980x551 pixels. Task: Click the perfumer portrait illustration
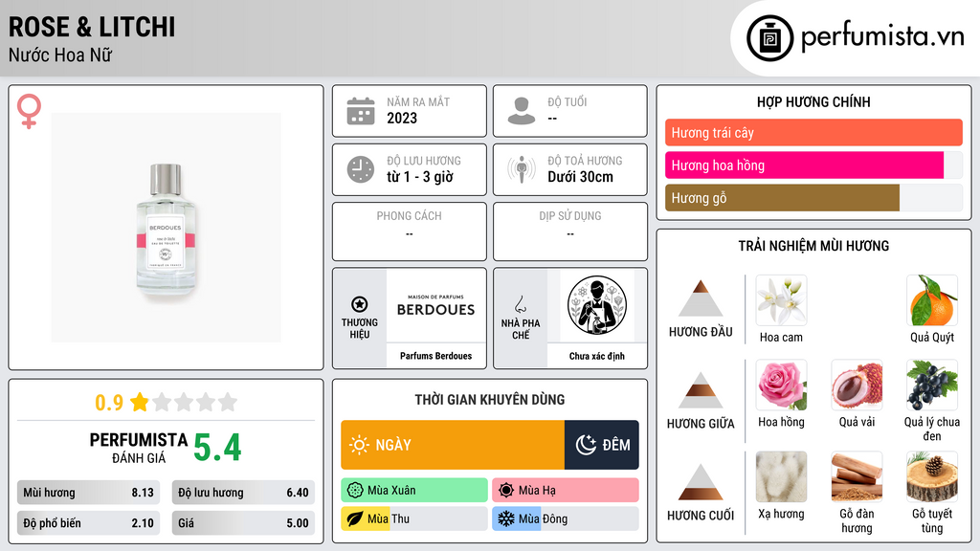click(597, 305)
